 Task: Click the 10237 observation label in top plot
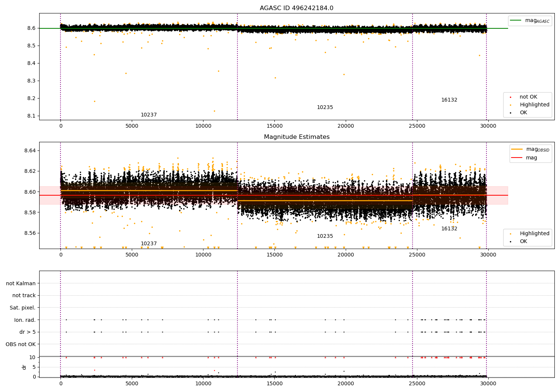(149, 115)
